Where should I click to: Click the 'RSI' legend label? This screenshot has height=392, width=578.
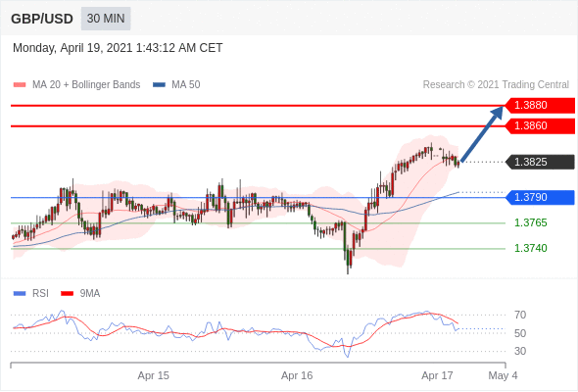pyautogui.click(x=40, y=294)
